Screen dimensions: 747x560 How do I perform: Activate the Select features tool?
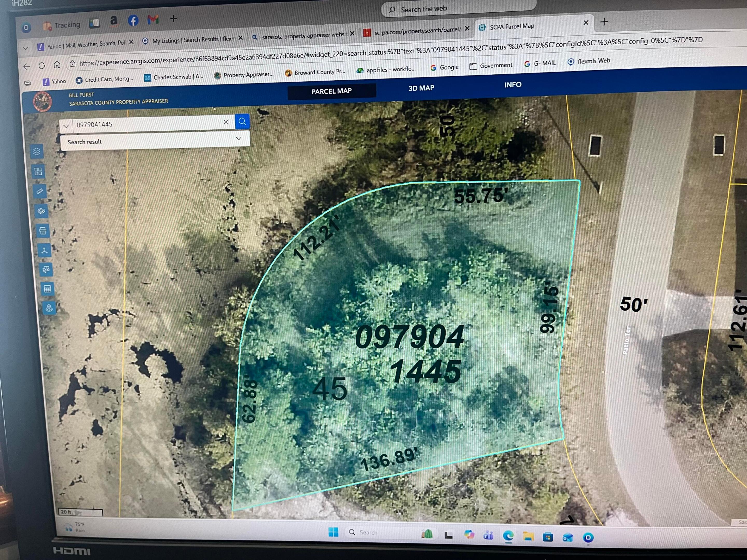click(46, 269)
